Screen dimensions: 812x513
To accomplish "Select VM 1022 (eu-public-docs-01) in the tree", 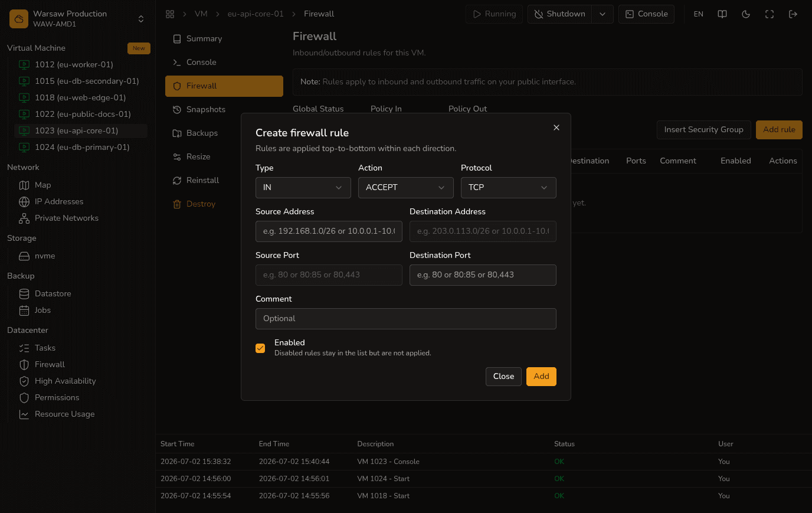I will (81, 114).
